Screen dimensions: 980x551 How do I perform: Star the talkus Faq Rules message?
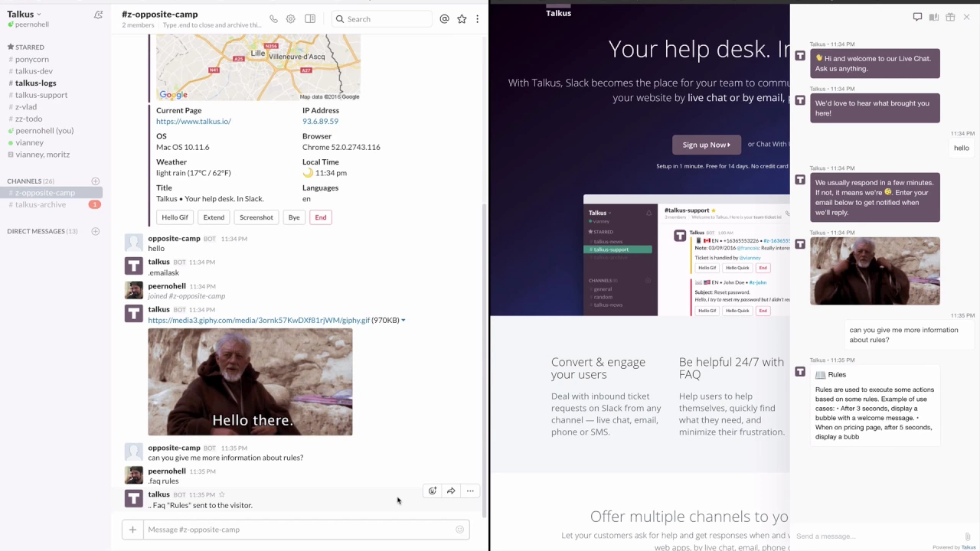(222, 494)
